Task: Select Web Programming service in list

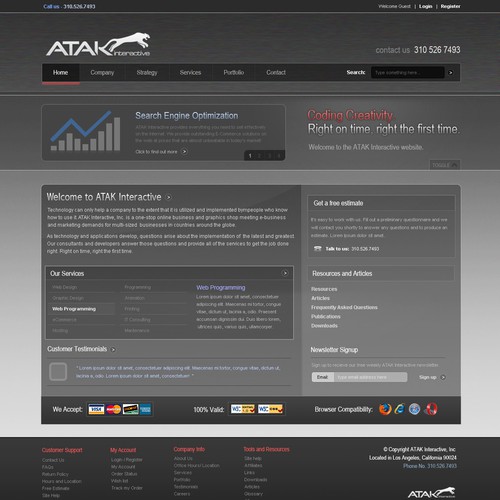Action: (74, 309)
